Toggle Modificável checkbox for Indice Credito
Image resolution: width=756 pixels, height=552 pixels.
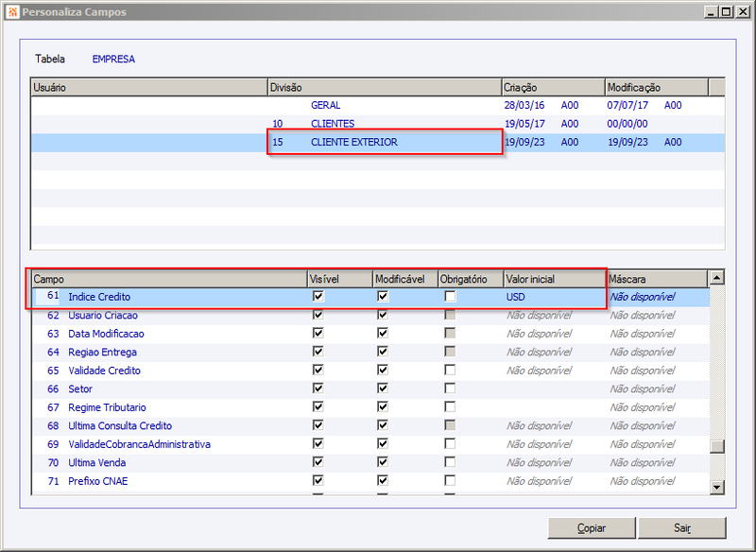point(383,296)
